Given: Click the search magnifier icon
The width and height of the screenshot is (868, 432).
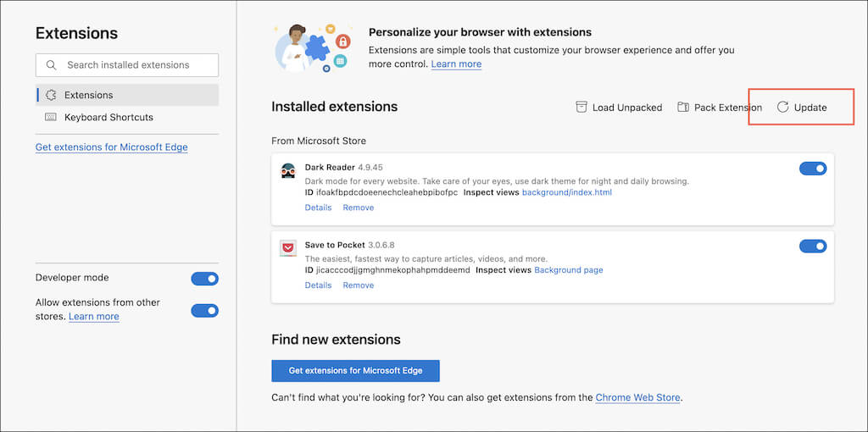Looking at the screenshot, I should (x=52, y=65).
